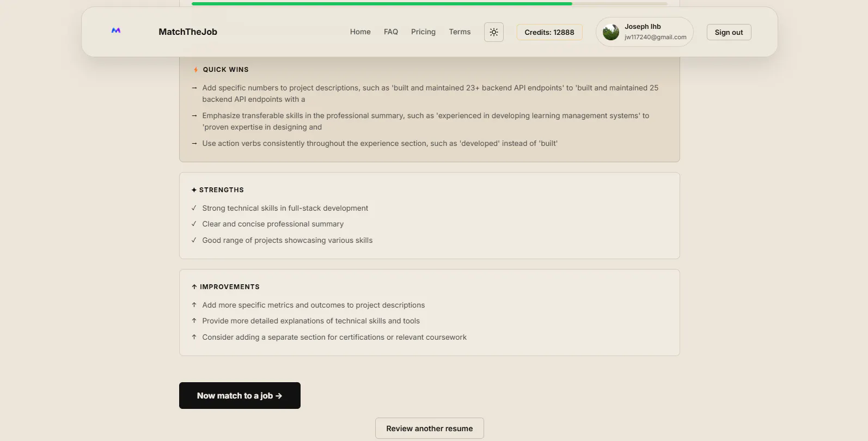Click Review another resume button
This screenshot has height=441, width=868.
[x=430, y=428]
